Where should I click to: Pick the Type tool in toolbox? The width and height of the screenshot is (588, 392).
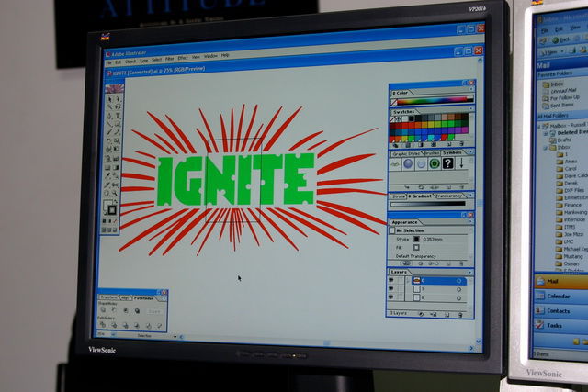(118, 116)
